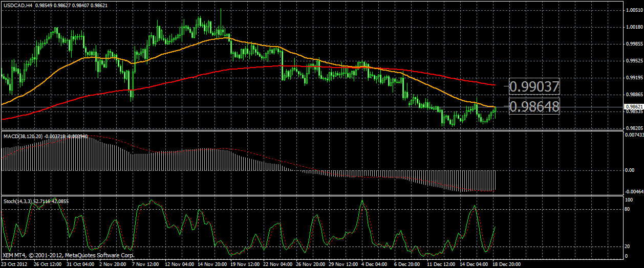Click the 31 Oct 04:00 time label
644x268 pixels.
click(81, 264)
